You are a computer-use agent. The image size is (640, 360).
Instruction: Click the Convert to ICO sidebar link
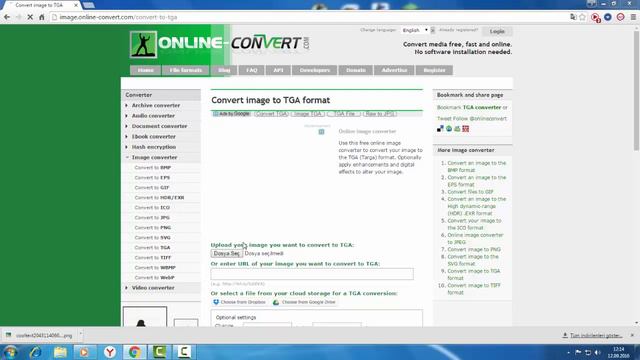152,208
